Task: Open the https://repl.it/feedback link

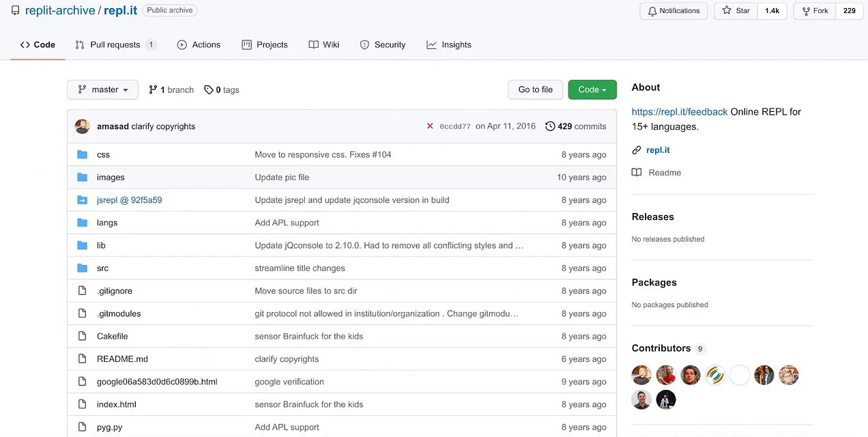Action: [x=680, y=111]
